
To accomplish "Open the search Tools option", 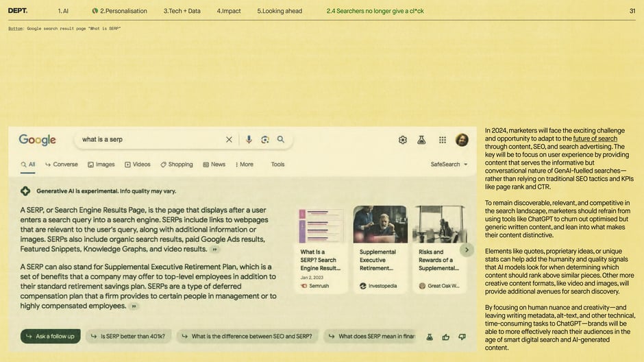I will click(x=277, y=165).
